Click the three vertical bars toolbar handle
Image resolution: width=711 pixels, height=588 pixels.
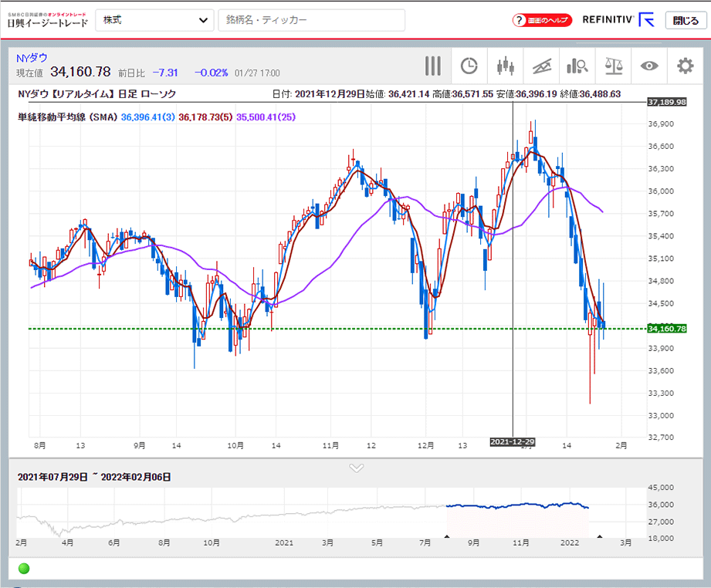[433, 66]
